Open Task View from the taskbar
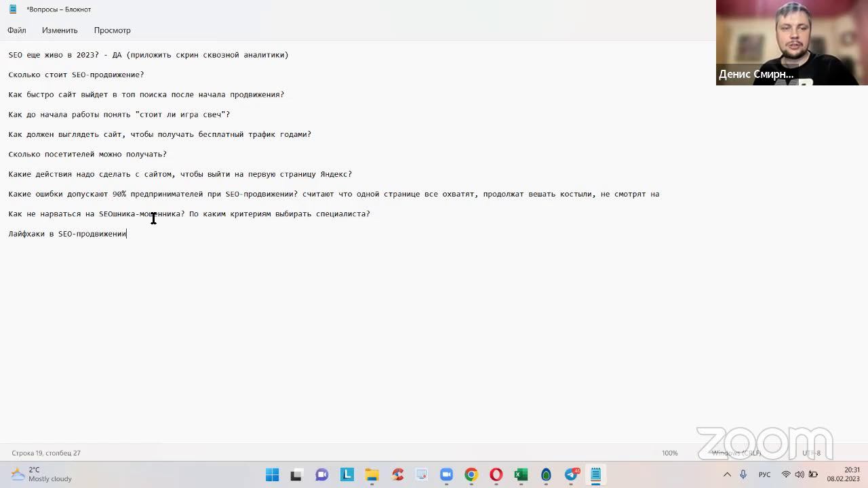This screenshot has height=488, width=868. tap(296, 475)
